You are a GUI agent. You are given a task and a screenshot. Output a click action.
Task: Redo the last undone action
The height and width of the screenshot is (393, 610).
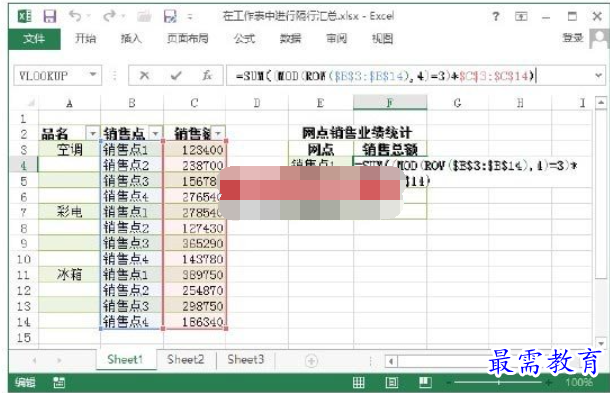[x=109, y=16]
